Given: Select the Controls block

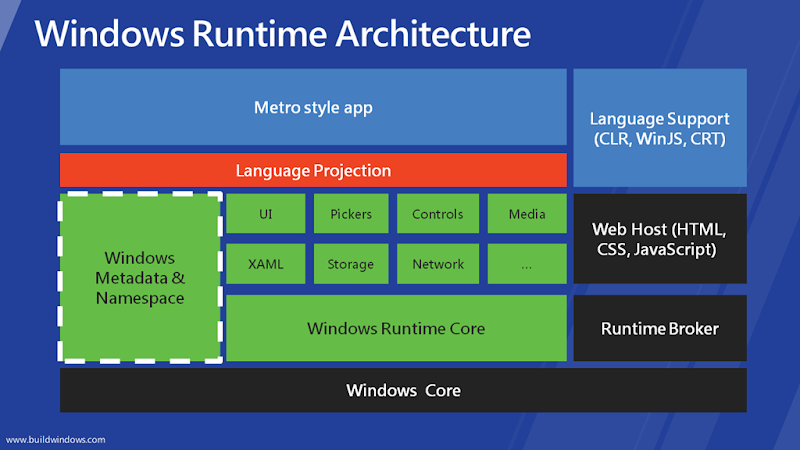Looking at the screenshot, I should pos(438,214).
